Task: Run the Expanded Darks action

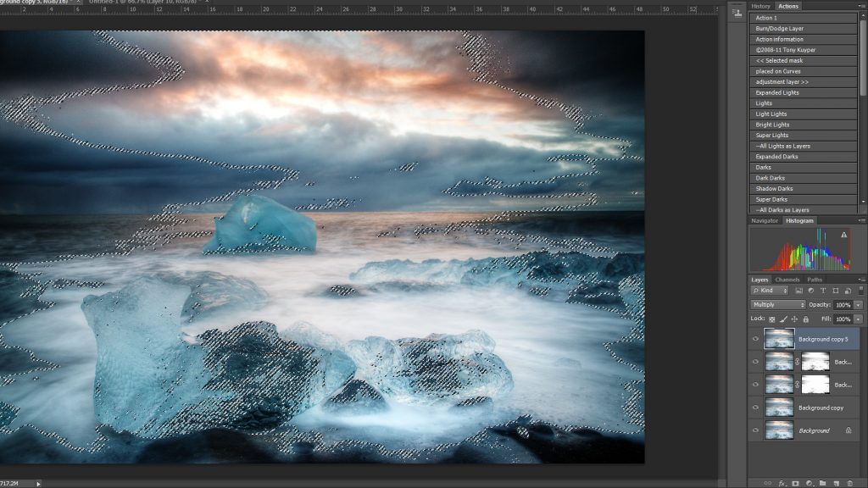Action: tap(804, 157)
